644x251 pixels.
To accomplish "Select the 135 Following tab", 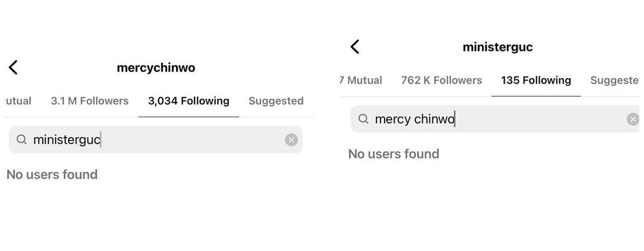I will [x=536, y=80].
